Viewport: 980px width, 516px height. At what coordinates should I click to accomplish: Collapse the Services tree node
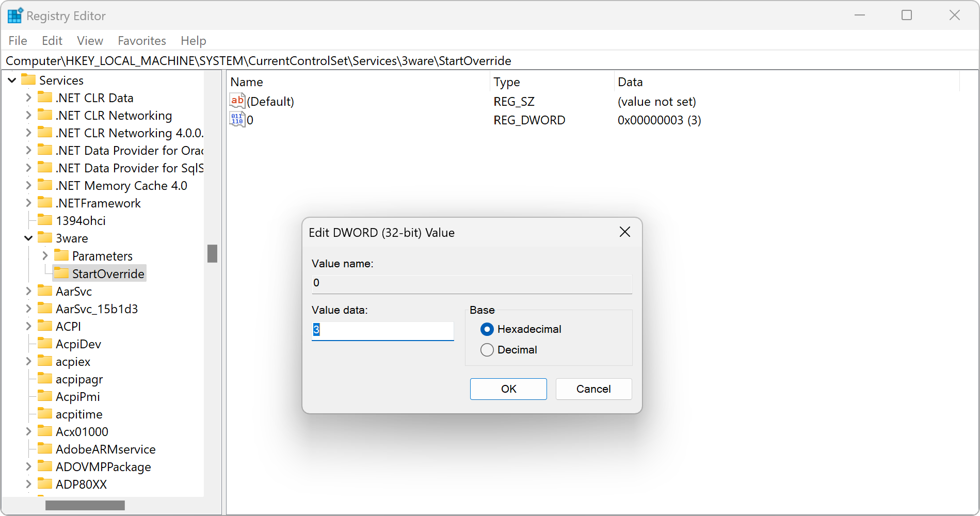pyautogui.click(x=12, y=80)
